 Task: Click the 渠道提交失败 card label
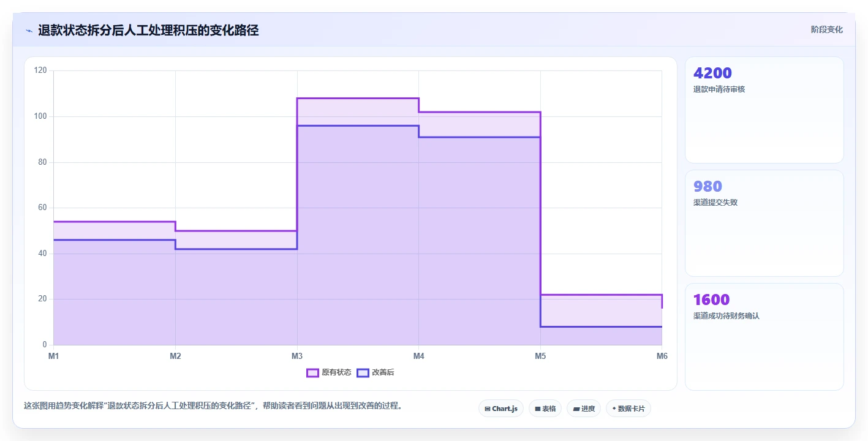(715, 203)
